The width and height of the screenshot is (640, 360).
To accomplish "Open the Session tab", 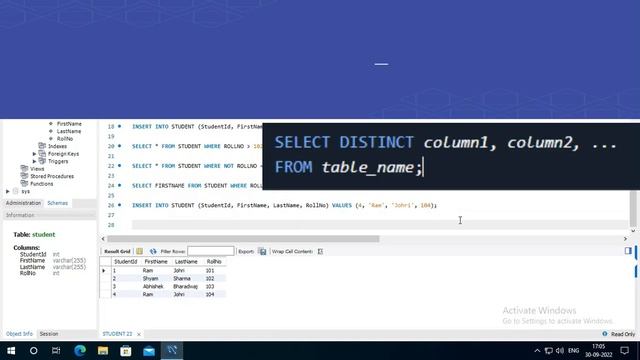I will [49, 334].
